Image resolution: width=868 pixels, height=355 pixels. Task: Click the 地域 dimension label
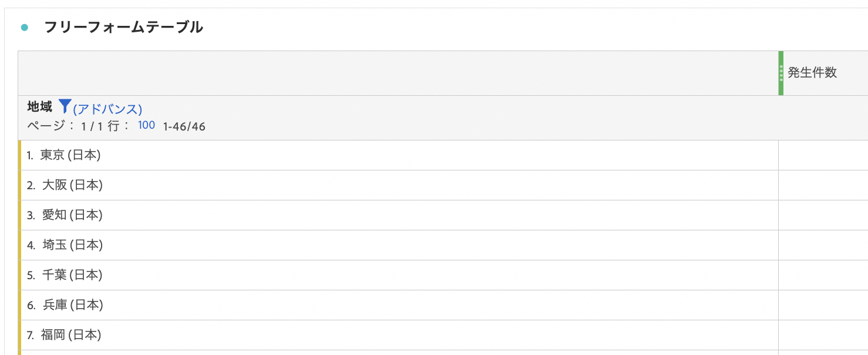pos(39,107)
